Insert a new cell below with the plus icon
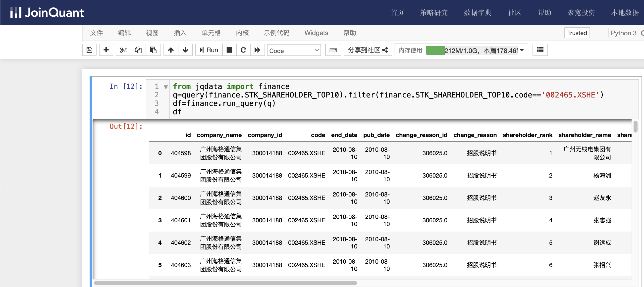Viewport: 644px width, 287px height. click(x=106, y=50)
